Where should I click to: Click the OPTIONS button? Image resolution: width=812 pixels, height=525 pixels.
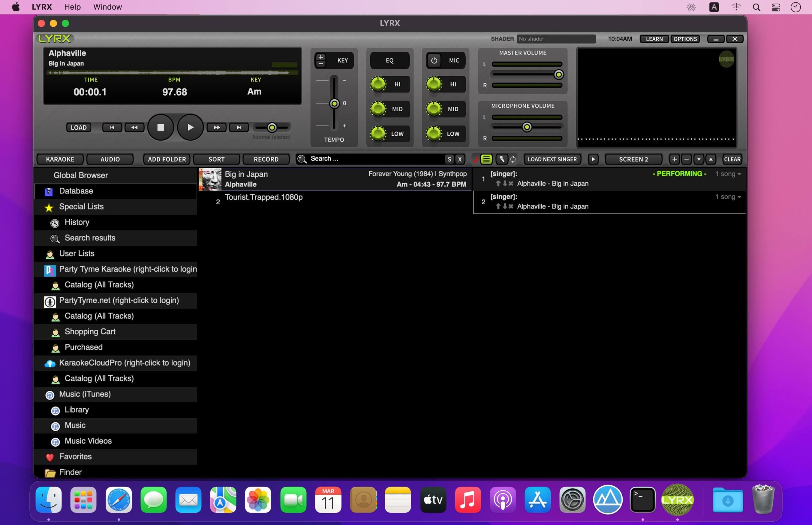pyautogui.click(x=685, y=39)
